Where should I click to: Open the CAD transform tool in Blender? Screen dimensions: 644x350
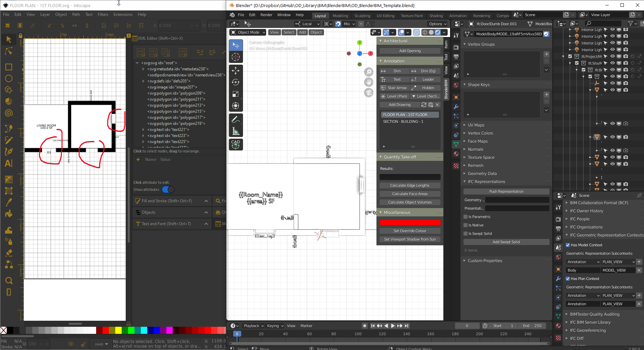236,144
